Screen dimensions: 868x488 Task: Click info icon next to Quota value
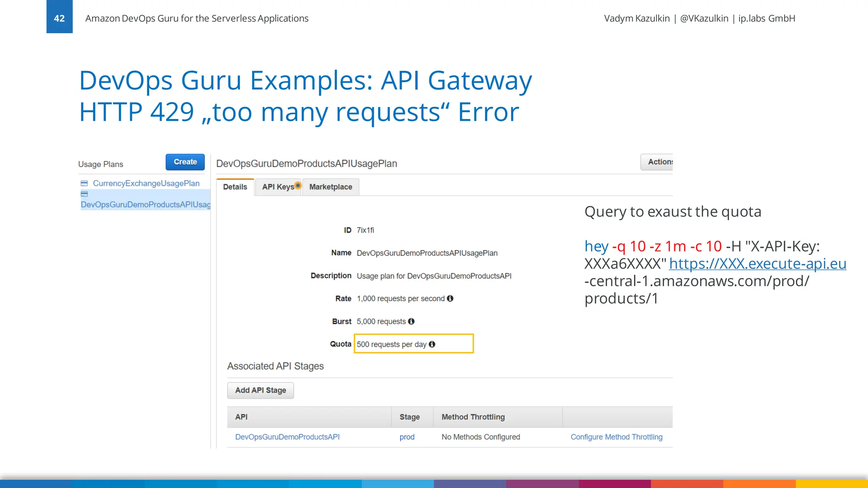point(432,344)
